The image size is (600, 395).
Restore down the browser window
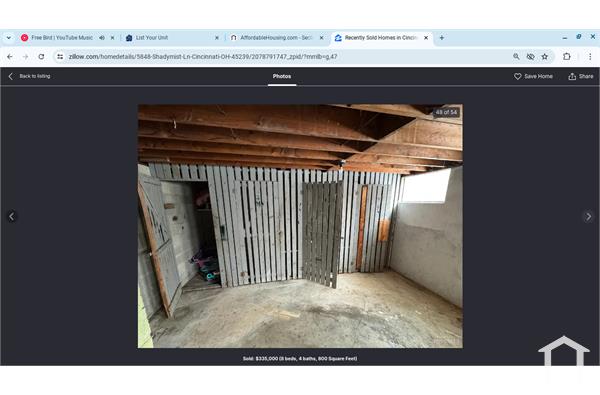click(579, 37)
